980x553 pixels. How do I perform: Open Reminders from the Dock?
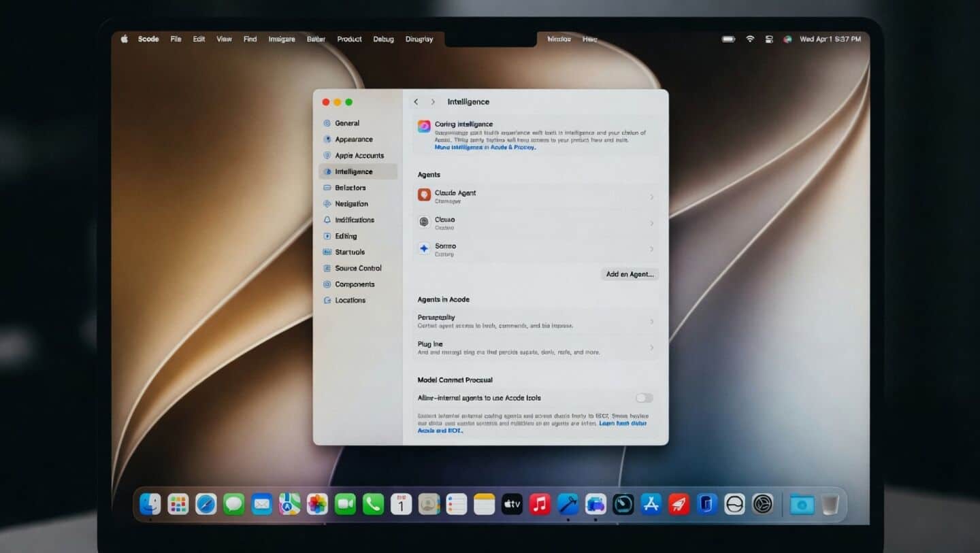pyautogui.click(x=456, y=504)
